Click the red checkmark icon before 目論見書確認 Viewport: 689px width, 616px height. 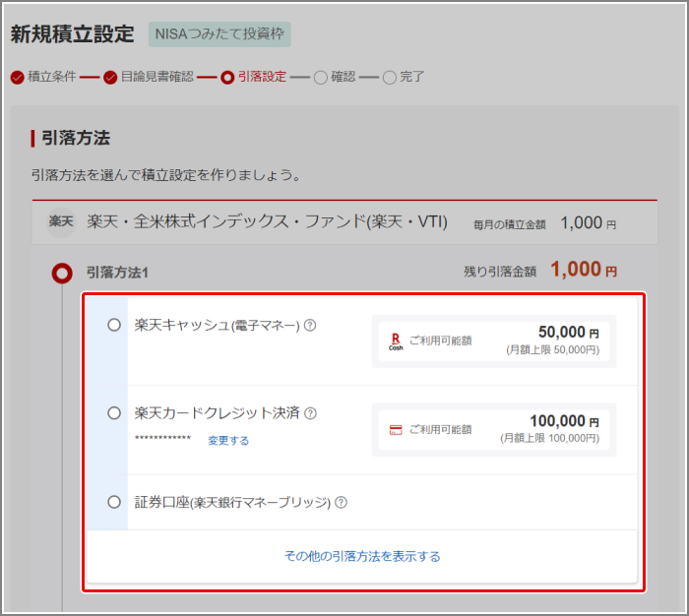(x=110, y=78)
